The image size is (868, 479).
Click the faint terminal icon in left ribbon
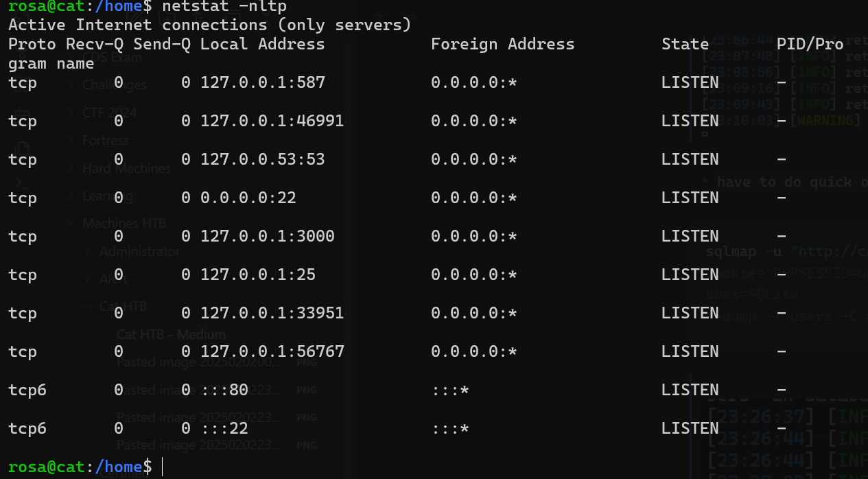coord(22,183)
